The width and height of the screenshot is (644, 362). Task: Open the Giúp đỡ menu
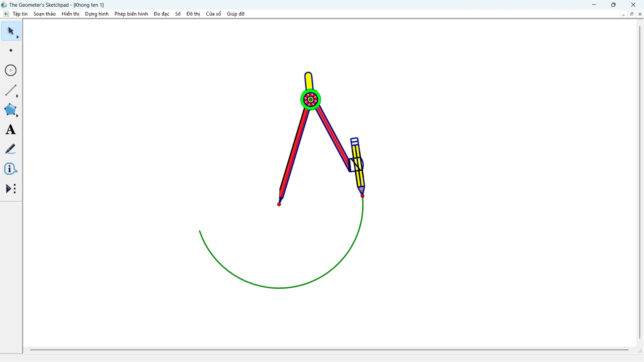click(235, 14)
